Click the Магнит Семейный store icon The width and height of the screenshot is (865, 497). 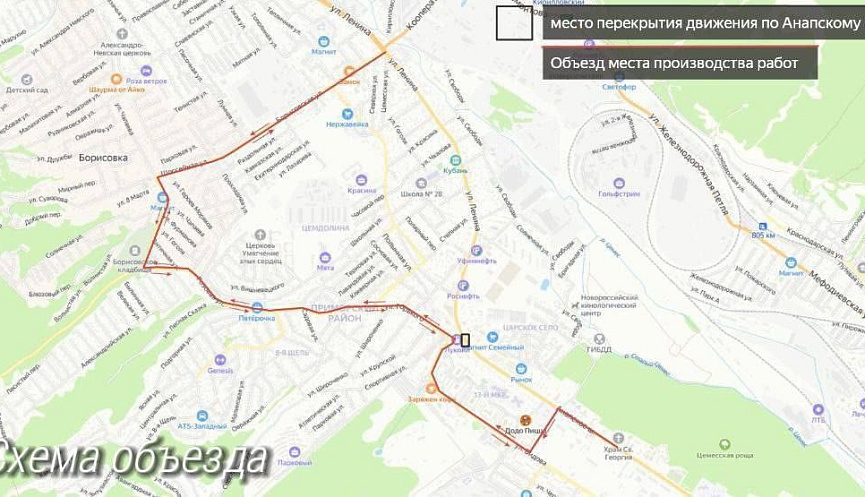[492, 337]
